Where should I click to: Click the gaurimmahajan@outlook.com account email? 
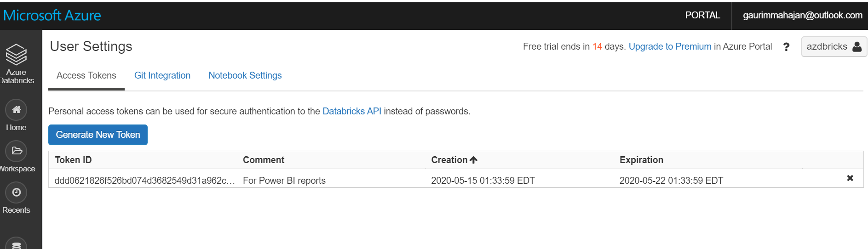pos(802,15)
